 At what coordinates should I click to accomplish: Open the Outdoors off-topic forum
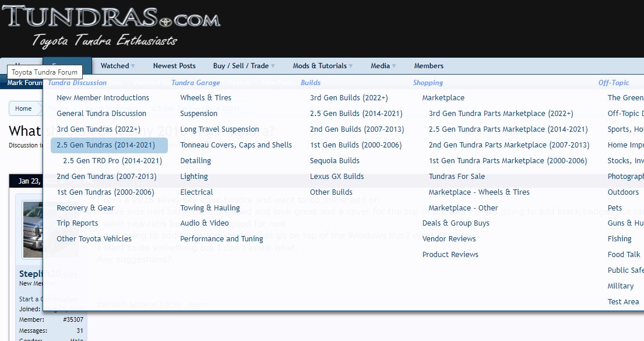[623, 192]
